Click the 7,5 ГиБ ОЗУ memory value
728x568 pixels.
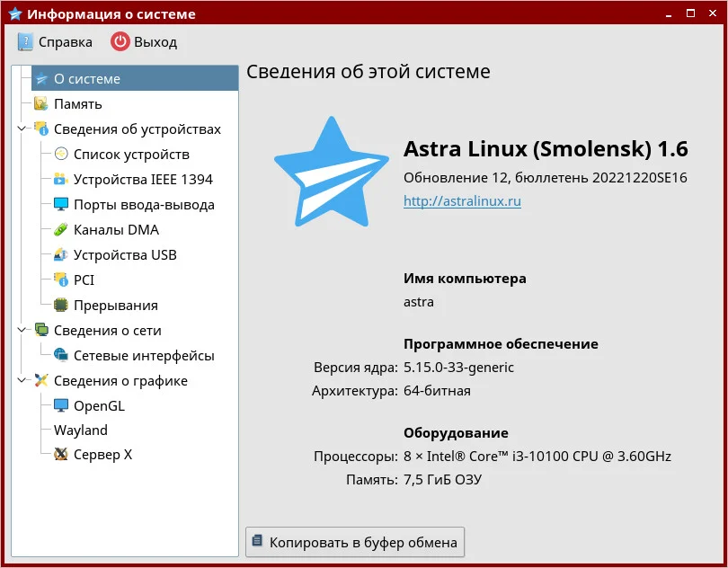[442, 479]
